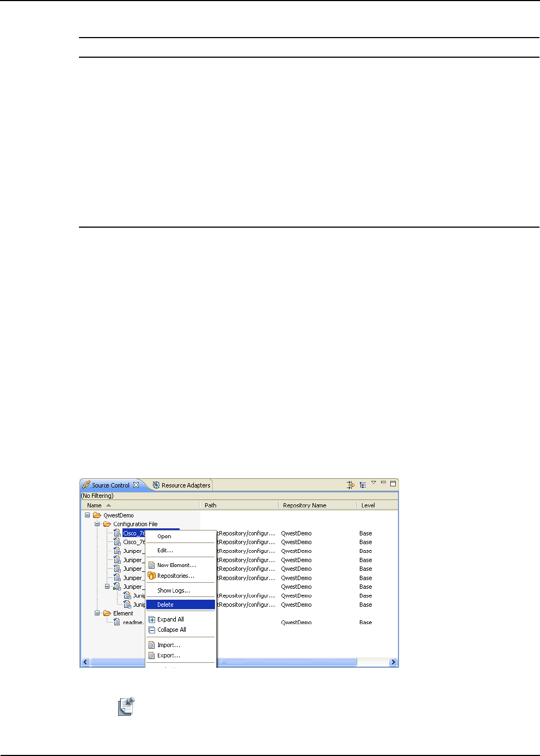Sort by Repository Name column header
540x756 pixels.
pos(317,505)
